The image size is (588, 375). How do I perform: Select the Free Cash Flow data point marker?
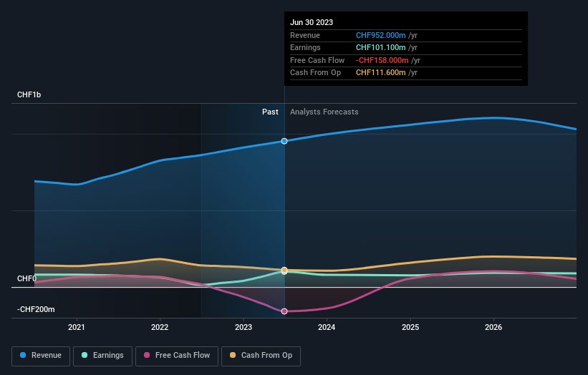[284, 311]
